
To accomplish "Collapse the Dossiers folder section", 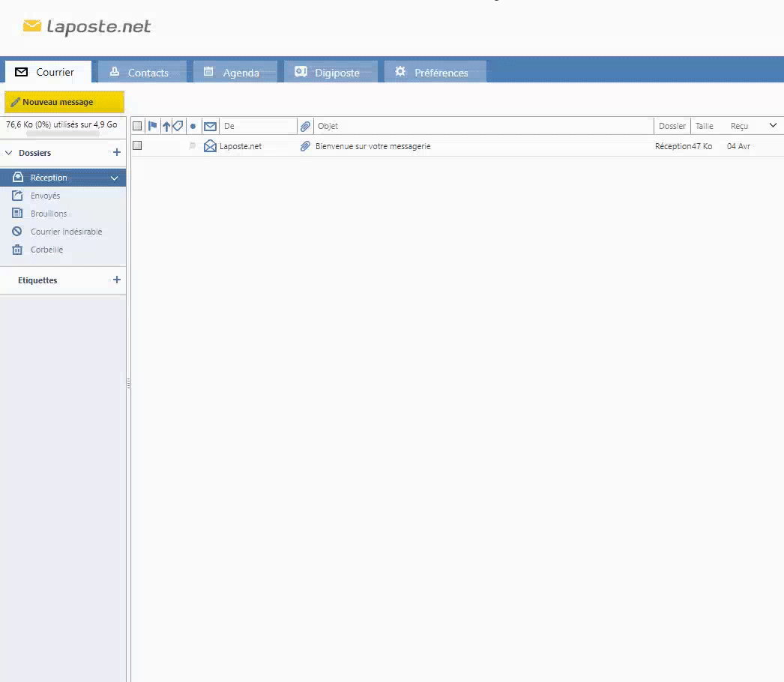I will [9, 153].
